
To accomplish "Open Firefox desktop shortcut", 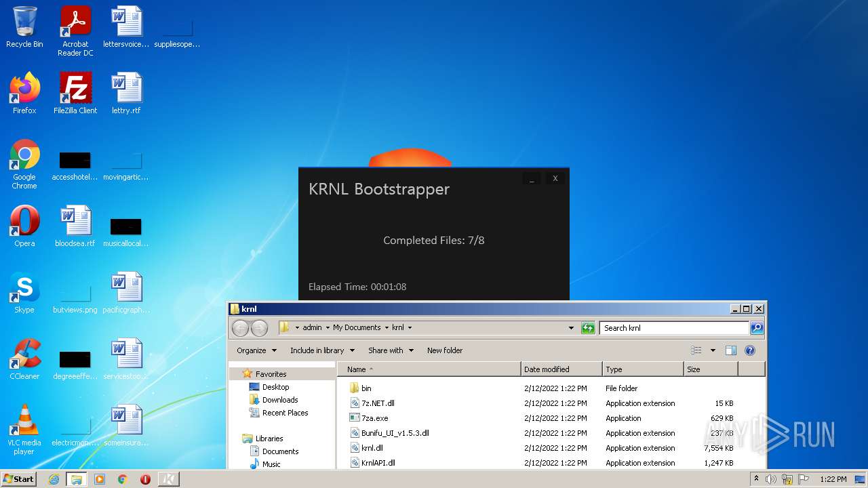I will pos(24,93).
